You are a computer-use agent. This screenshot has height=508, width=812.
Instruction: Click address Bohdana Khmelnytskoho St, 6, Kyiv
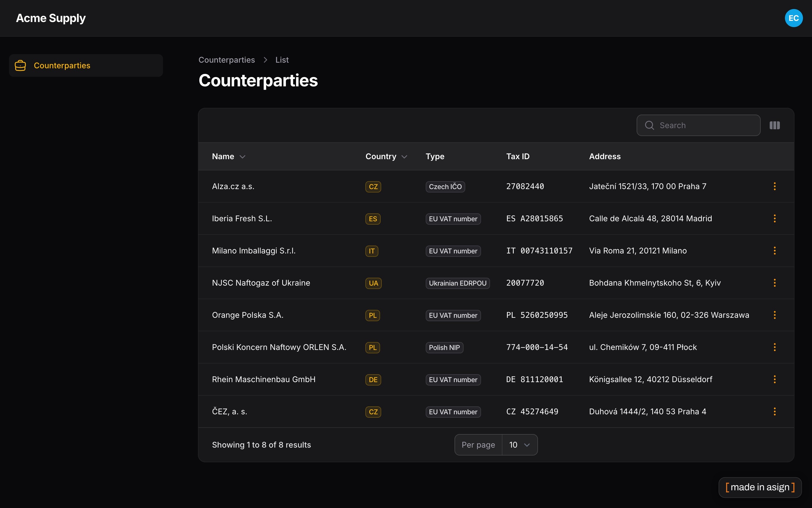[x=655, y=283]
